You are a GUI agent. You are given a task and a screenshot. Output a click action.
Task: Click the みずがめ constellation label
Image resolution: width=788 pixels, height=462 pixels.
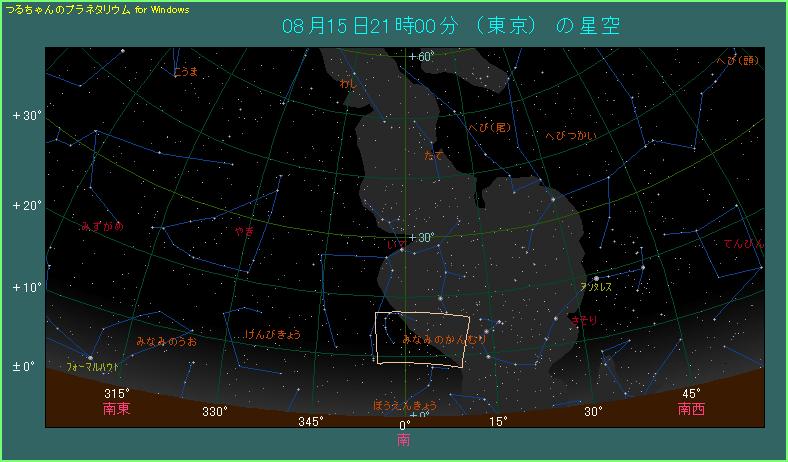point(102,227)
